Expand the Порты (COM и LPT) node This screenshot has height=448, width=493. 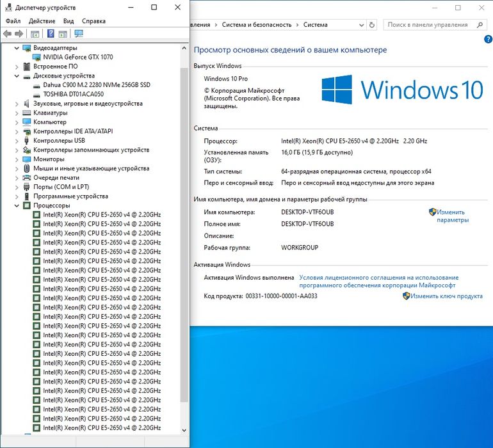[x=17, y=188]
